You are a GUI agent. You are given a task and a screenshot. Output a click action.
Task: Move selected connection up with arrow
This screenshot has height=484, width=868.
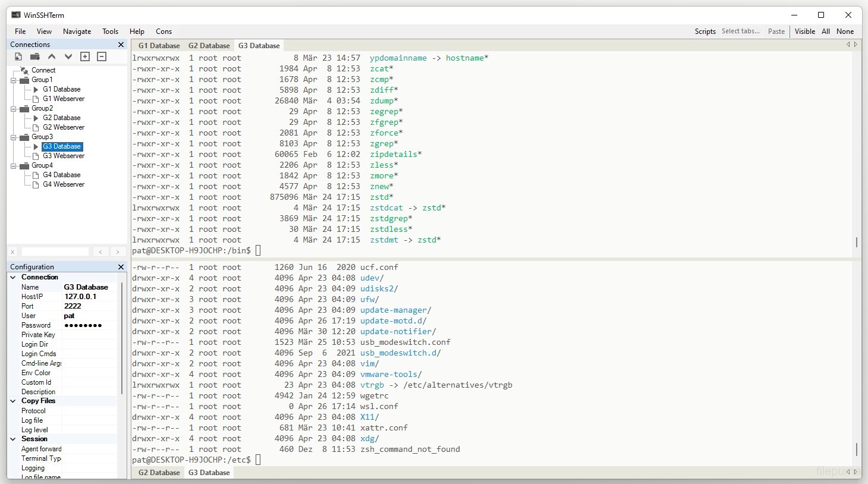[52, 56]
